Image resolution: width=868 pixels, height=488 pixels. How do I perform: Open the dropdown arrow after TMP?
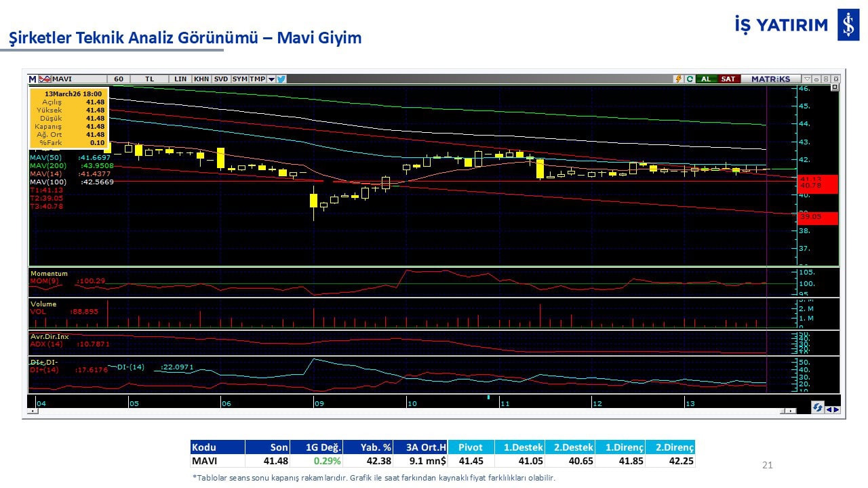[271, 79]
